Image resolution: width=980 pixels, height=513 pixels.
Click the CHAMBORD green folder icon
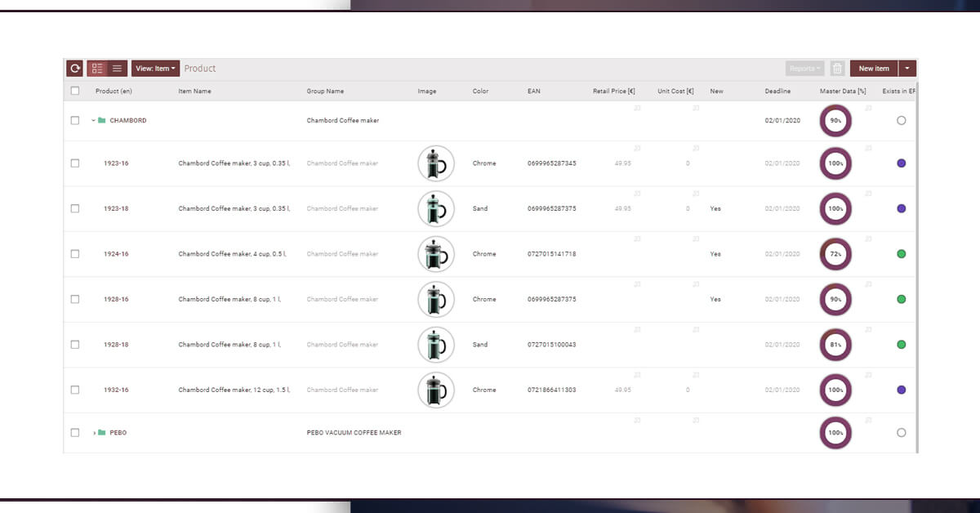pos(102,120)
